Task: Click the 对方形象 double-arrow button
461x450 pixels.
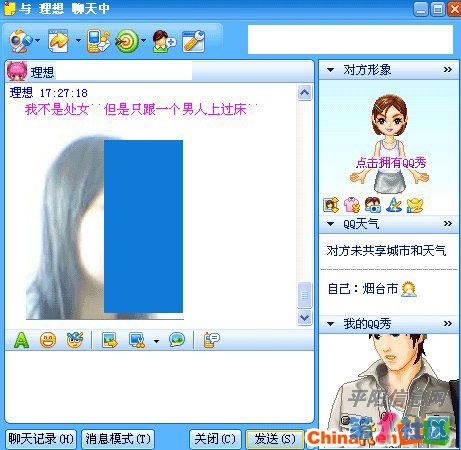Action: 448,70
